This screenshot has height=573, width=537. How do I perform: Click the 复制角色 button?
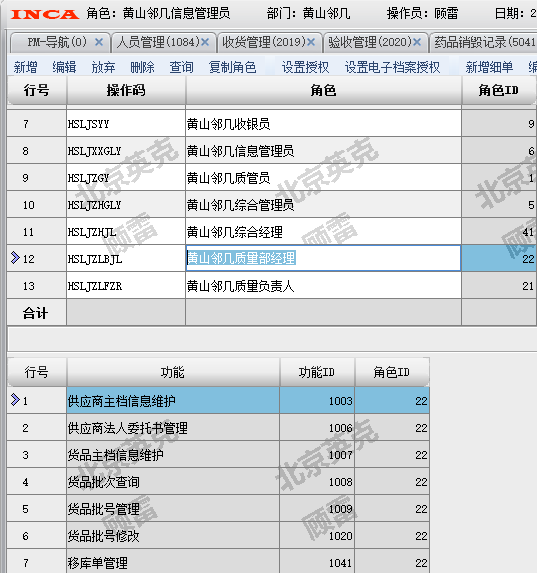click(232, 67)
